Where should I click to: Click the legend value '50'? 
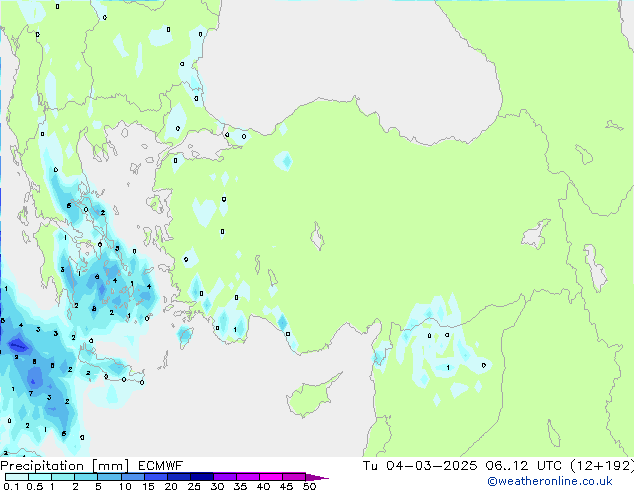309,486
